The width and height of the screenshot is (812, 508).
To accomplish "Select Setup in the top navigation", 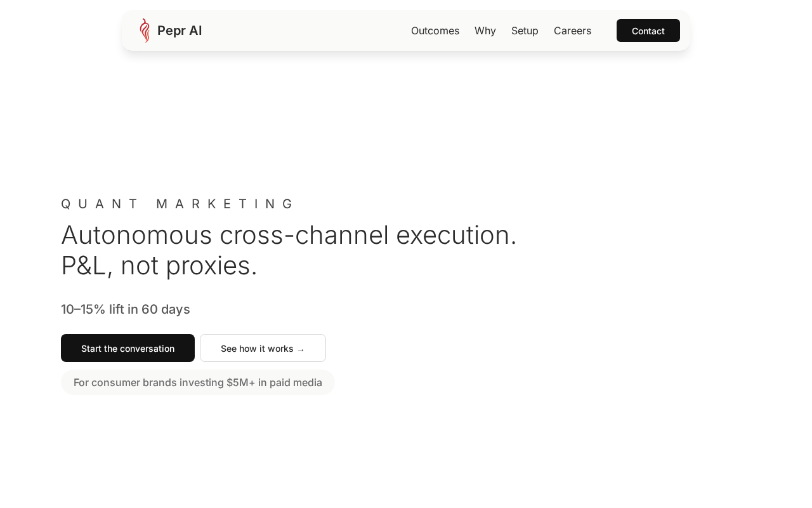I will pos(525,30).
